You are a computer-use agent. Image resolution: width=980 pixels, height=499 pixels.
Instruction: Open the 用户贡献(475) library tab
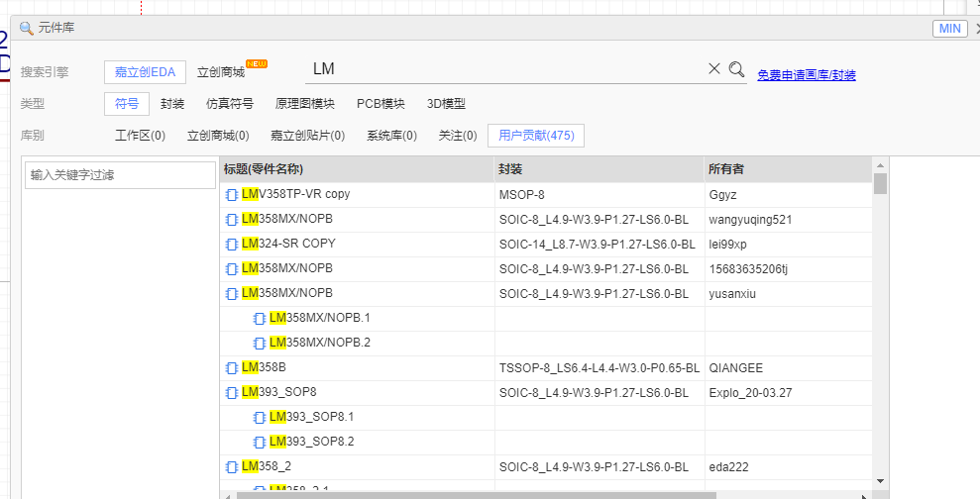pos(536,136)
